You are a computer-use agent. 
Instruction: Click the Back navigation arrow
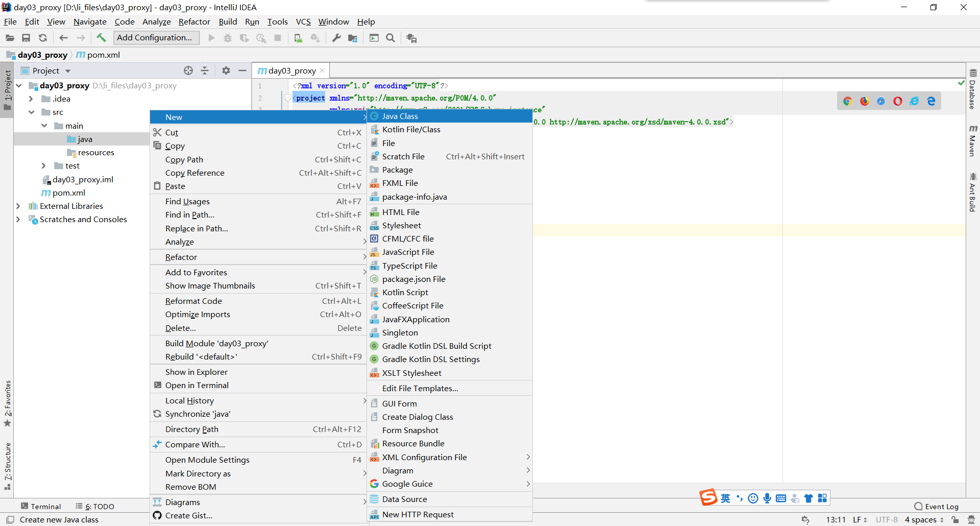tap(63, 38)
